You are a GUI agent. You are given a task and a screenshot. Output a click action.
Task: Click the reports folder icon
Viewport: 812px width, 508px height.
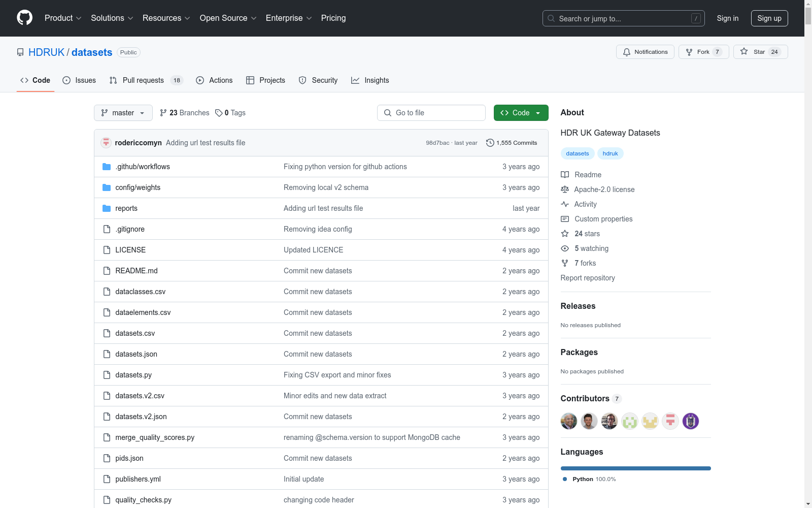pyautogui.click(x=107, y=208)
